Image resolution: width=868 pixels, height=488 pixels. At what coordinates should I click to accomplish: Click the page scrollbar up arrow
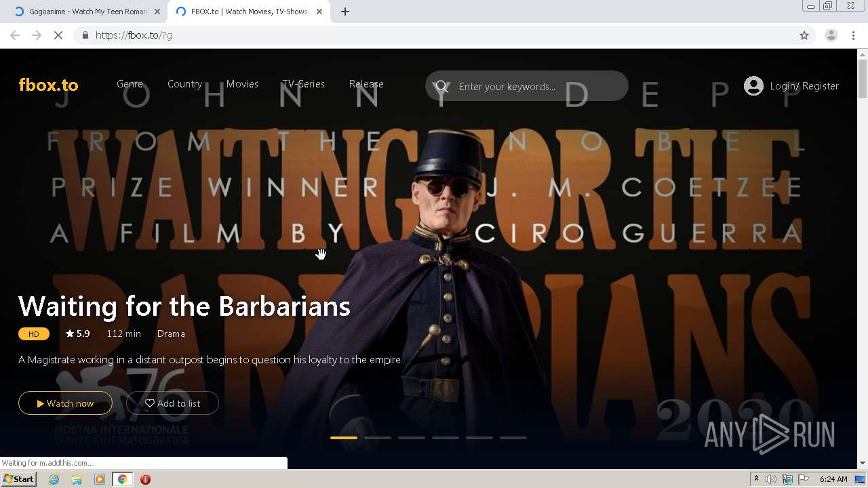pyautogui.click(x=863, y=54)
